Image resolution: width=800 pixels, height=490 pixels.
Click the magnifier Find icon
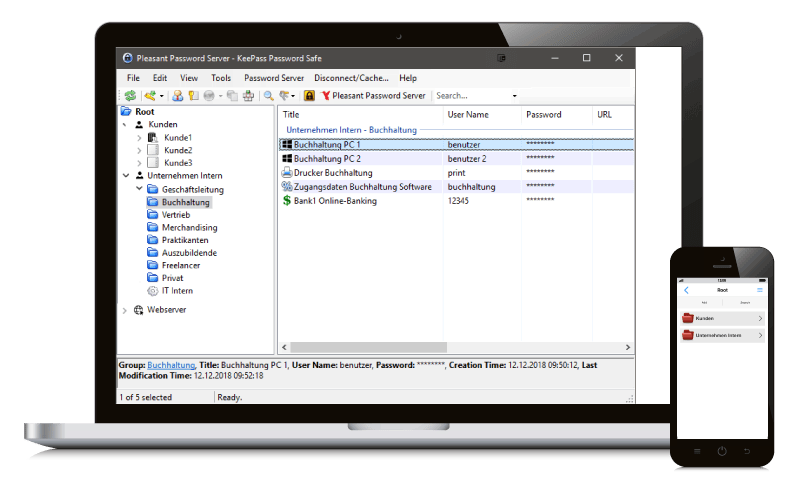(268, 95)
